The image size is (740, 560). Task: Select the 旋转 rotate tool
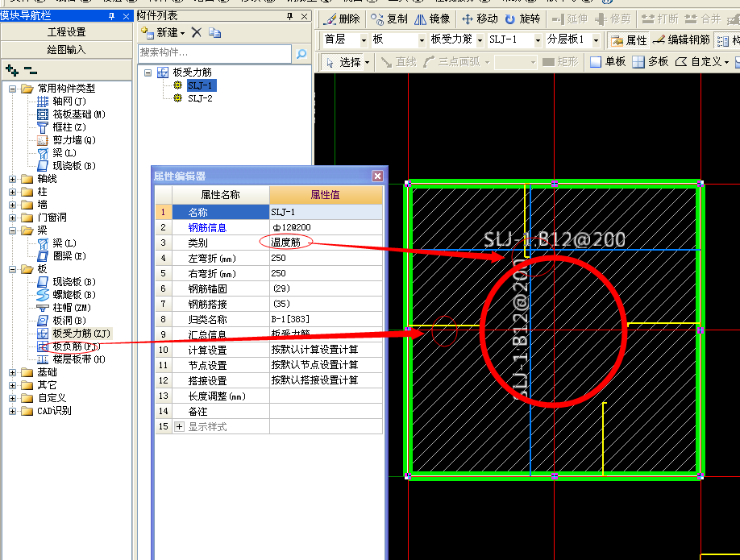pyautogui.click(x=522, y=19)
